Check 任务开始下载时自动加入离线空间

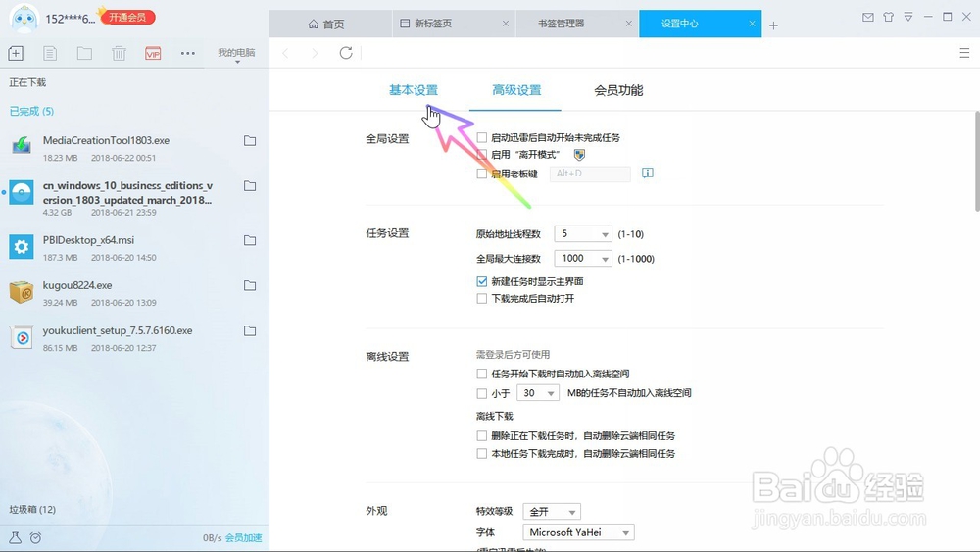(x=482, y=374)
